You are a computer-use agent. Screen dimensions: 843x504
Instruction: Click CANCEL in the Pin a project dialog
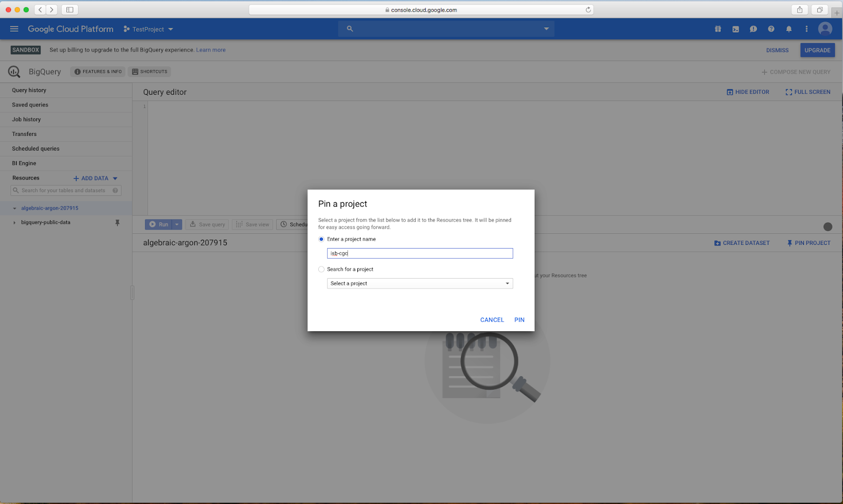492,320
